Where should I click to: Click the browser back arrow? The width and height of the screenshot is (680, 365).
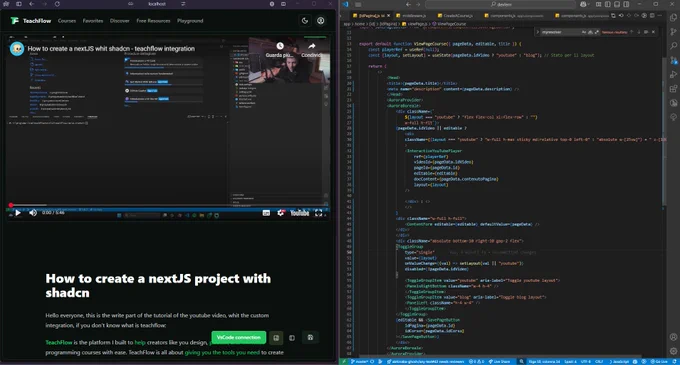point(32,4)
